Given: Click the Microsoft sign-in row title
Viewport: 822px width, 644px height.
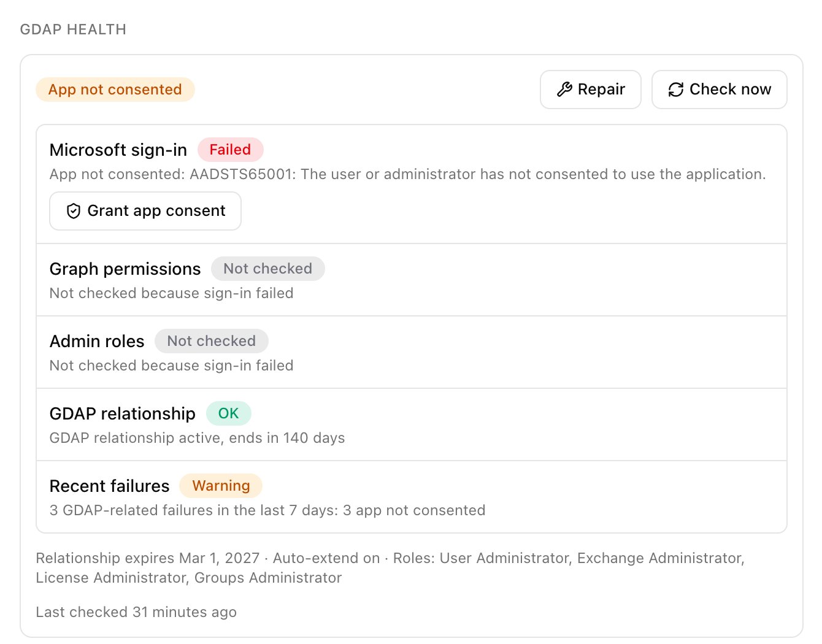Looking at the screenshot, I should tap(118, 150).
